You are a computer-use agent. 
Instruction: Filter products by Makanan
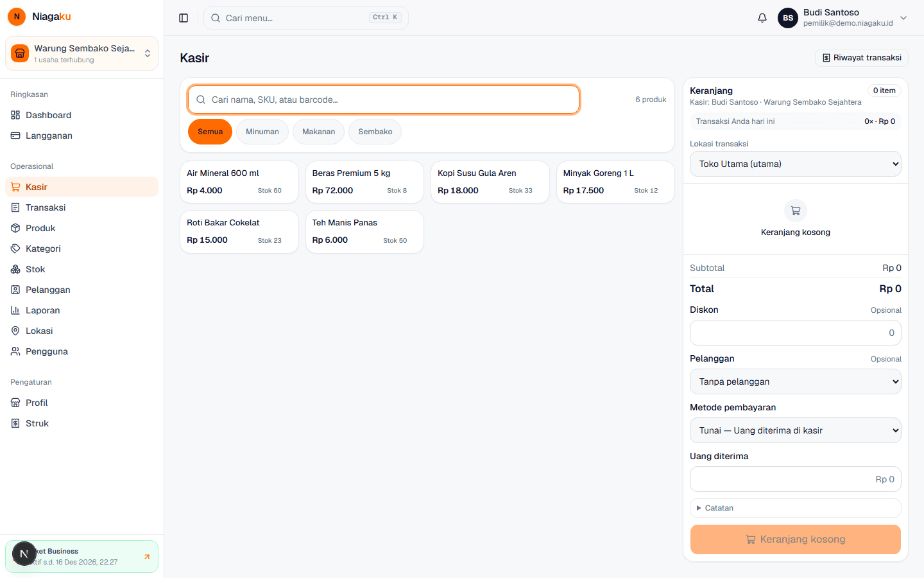coord(318,132)
